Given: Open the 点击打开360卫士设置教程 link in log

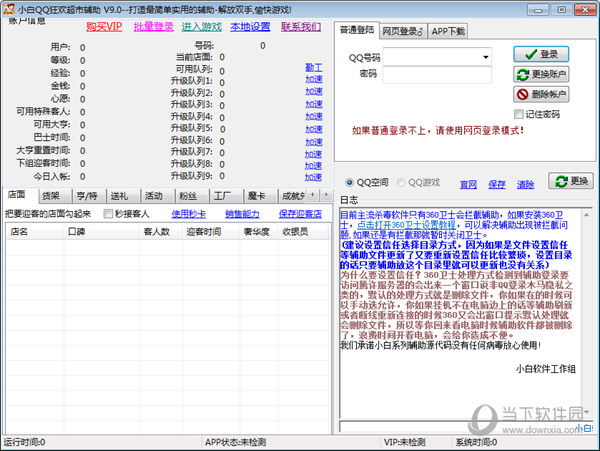Looking at the screenshot, I should click(x=406, y=225).
